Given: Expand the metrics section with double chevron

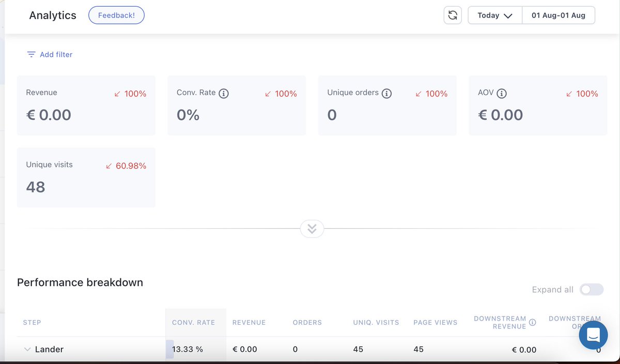Looking at the screenshot, I should click(312, 229).
